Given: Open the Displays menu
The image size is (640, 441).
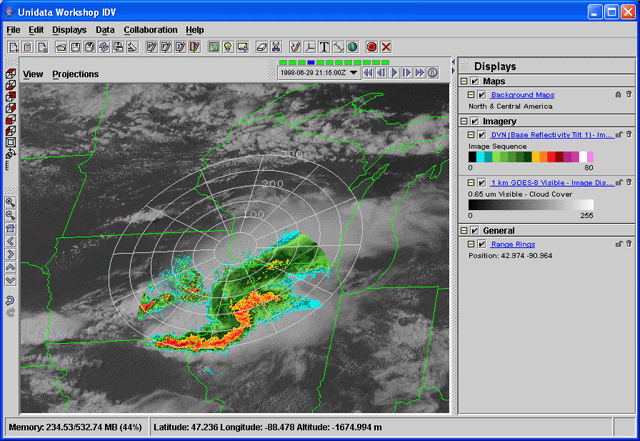Looking at the screenshot, I should pos(69,30).
